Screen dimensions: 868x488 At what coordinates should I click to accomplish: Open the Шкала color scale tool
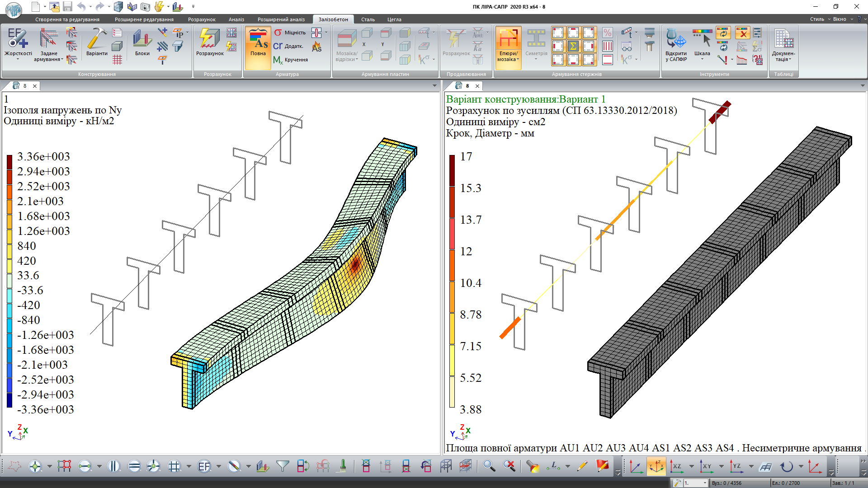[x=702, y=40]
